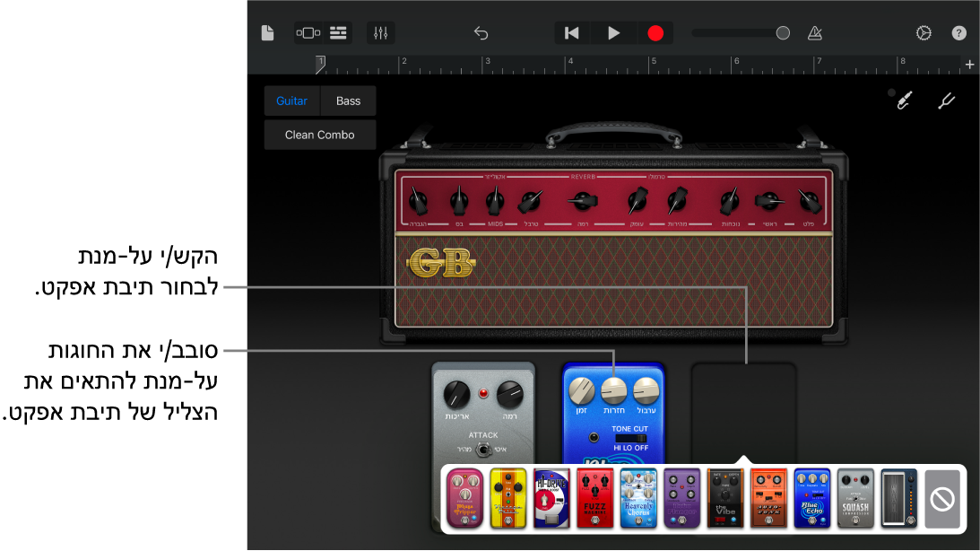This screenshot has height=551, width=980.
Task: Open song settings gear
Action: point(924,33)
